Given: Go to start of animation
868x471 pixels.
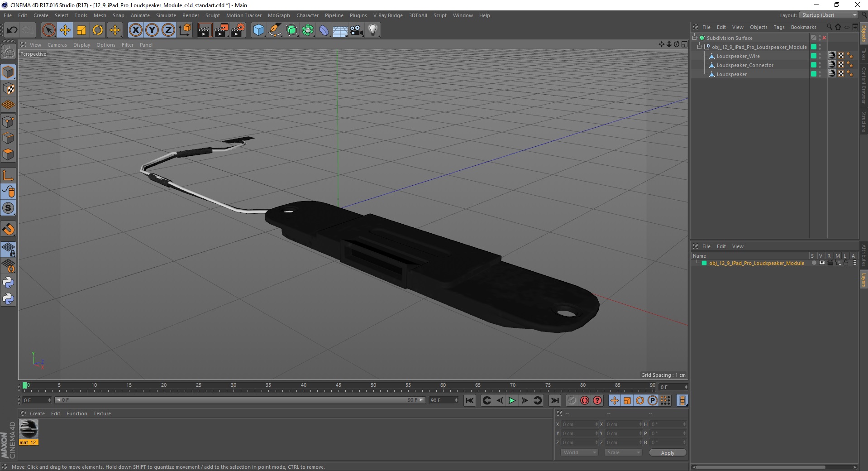Looking at the screenshot, I should (470, 400).
